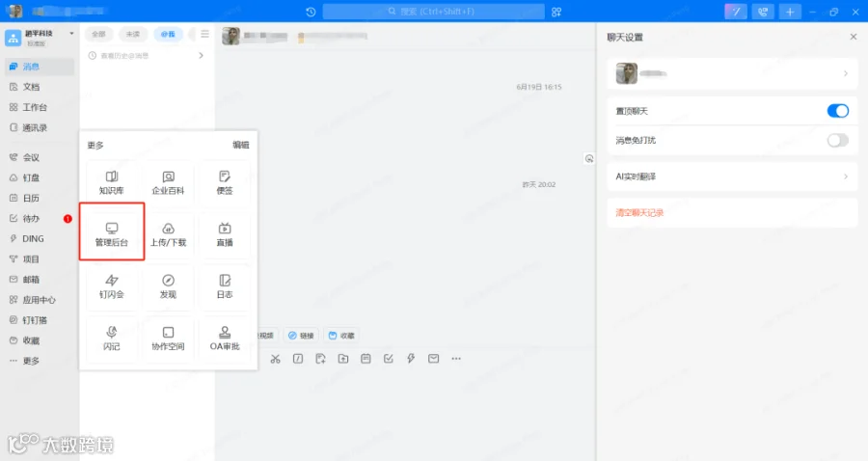Open 项目 from the sidebar
The image size is (868, 461).
coord(40,259)
